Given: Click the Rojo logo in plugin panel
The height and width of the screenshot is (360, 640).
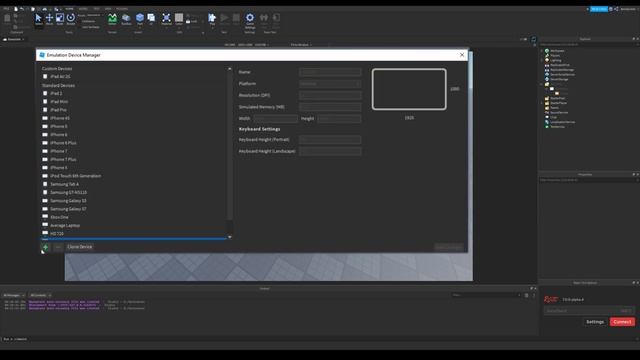Looking at the screenshot, I should point(551,299).
